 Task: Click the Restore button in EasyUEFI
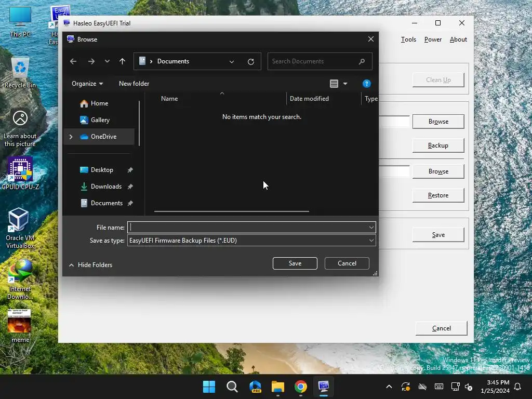point(438,195)
